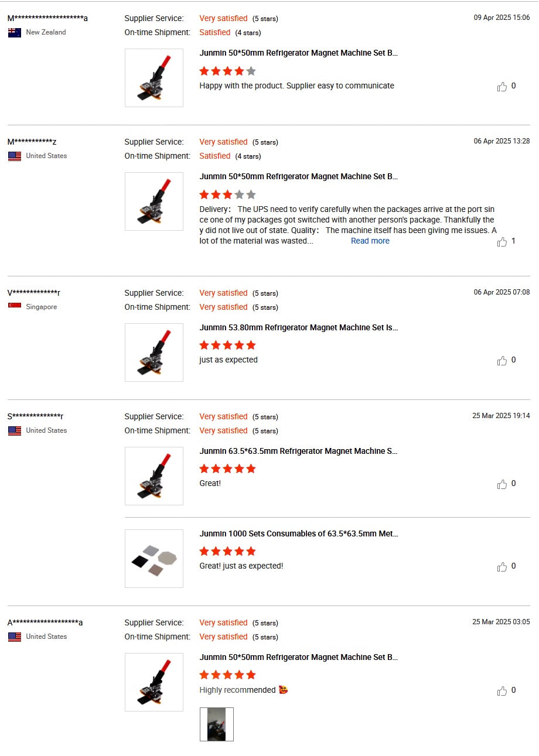Open product link in New Zealand review

click(x=298, y=53)
